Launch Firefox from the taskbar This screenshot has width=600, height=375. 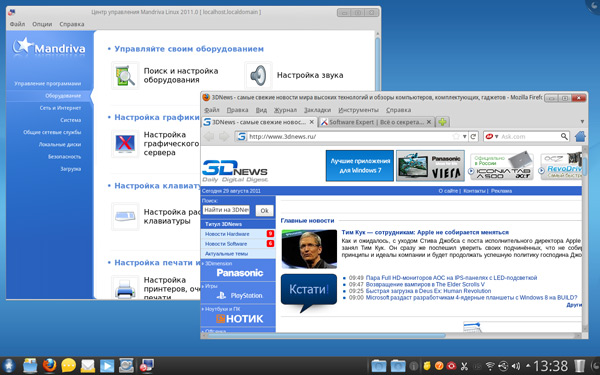click(x=49, y=366)
